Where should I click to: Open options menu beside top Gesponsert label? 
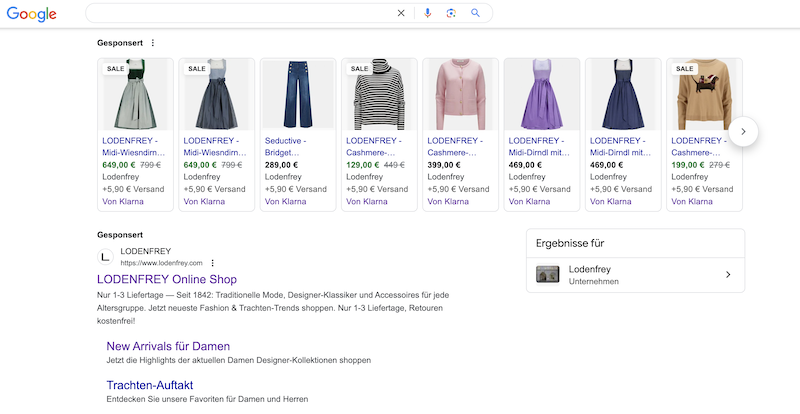pyautogui.click(x=153, y=43)
